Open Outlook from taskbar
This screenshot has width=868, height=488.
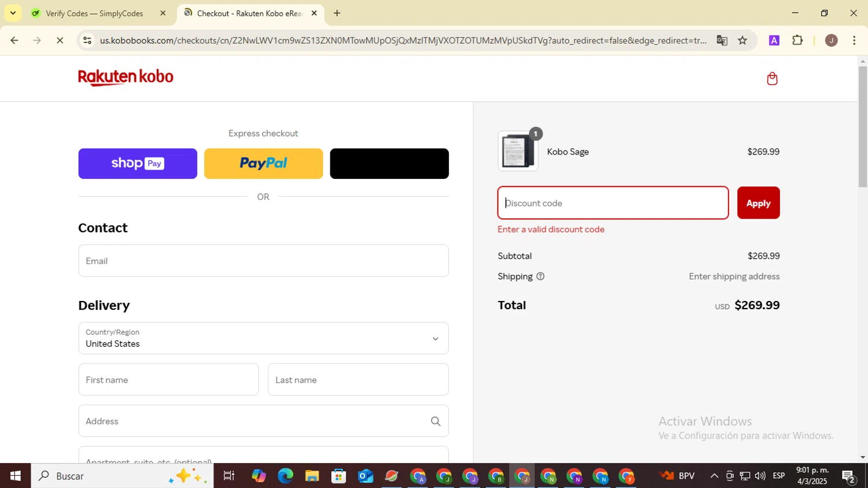365,476
